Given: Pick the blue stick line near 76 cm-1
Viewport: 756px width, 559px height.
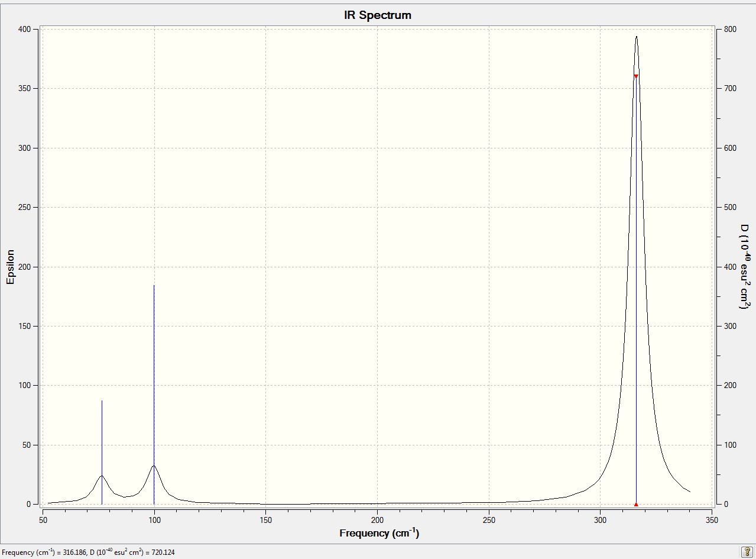Looking at the screenshot, I should pos(102,453).
